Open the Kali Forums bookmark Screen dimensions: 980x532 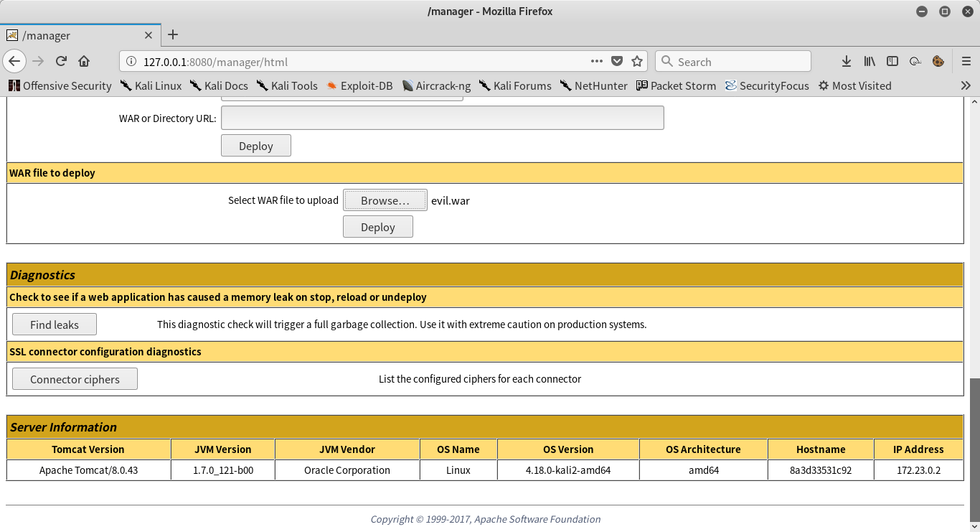515,85
